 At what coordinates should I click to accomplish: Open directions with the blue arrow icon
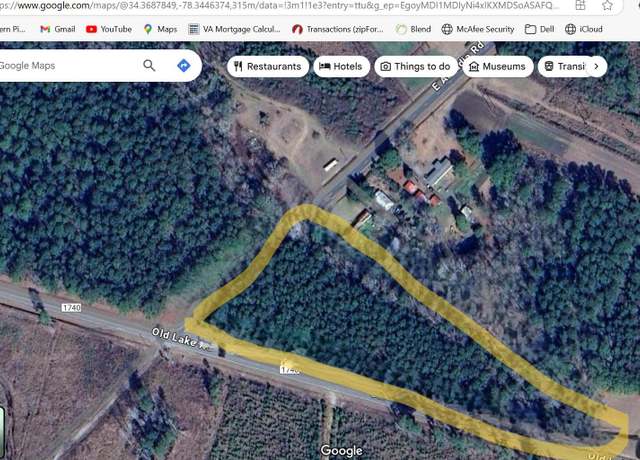pyautogui.click(x=184, y=65)
